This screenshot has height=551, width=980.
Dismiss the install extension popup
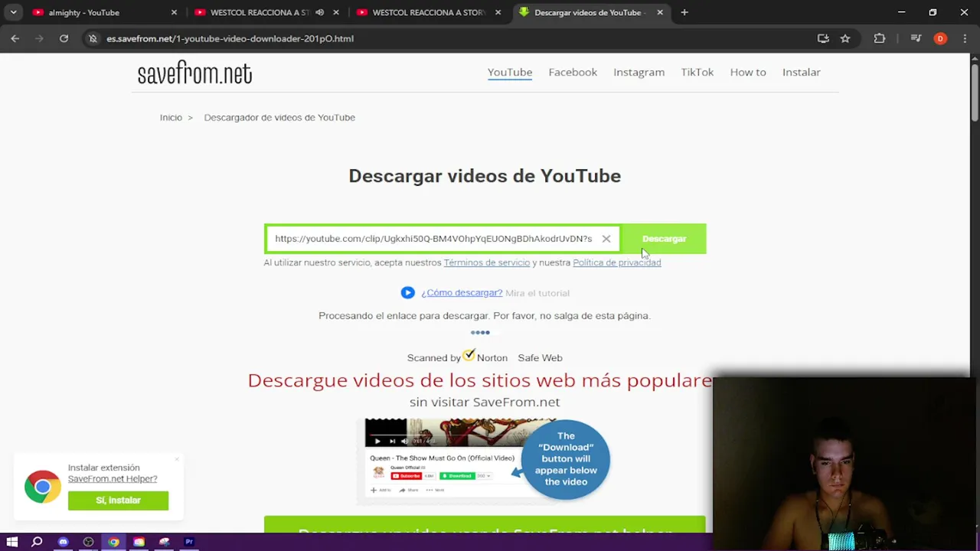pos(177,459)
